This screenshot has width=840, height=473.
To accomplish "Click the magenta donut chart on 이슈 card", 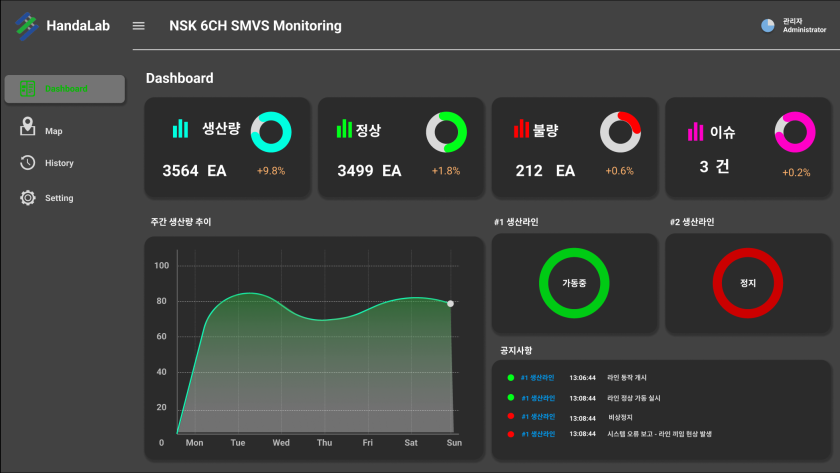I will pyautogui.click(x=795, y=132).
